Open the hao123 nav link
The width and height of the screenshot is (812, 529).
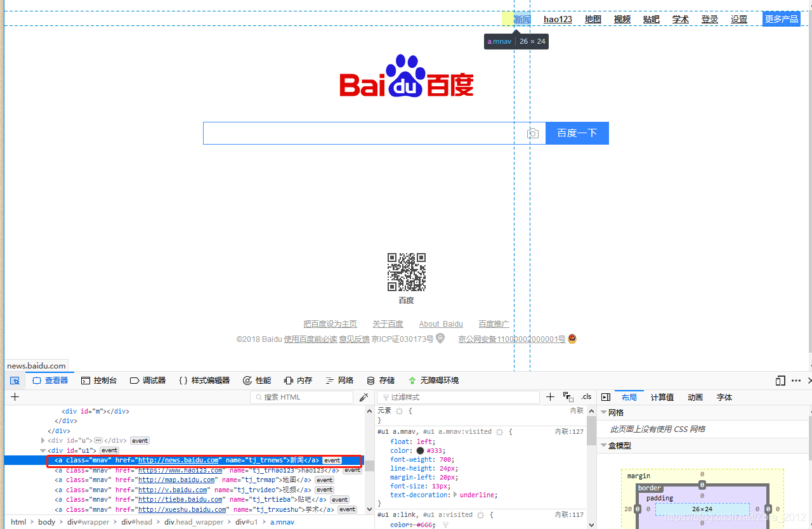[558, 19]
